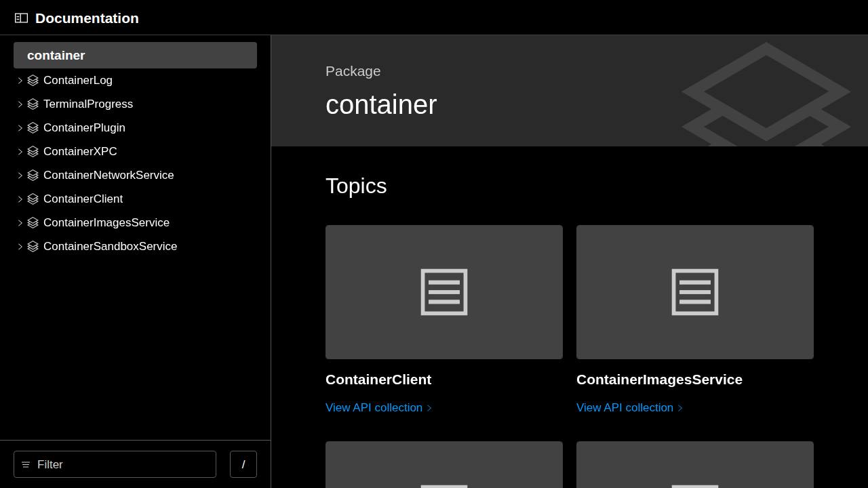Click the ContainerSandboxService module stack icon
This screenshot has height=488, width=868.
[33, 246]
